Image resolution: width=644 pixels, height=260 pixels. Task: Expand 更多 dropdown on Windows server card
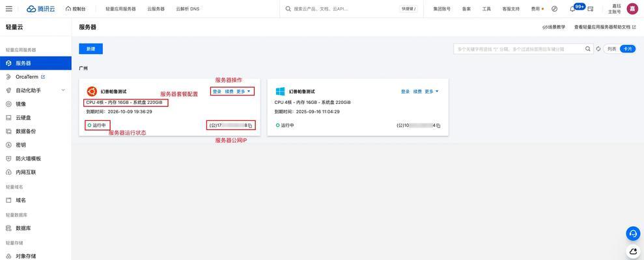click(432, 92)
